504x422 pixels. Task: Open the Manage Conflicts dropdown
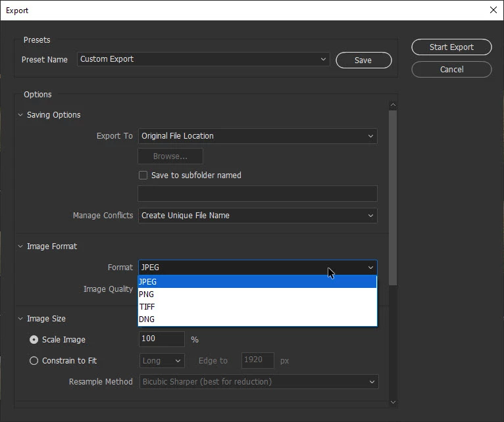(257, 216)
